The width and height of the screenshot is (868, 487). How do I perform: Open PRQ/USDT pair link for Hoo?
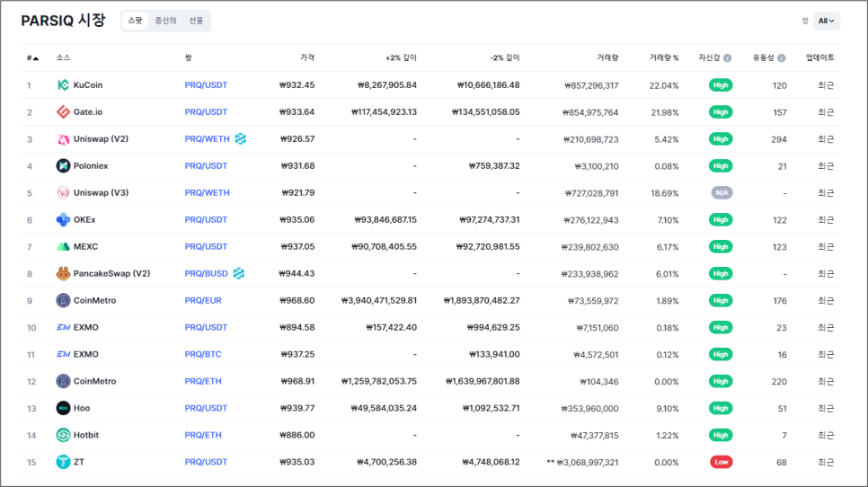(x=206, y=408)
